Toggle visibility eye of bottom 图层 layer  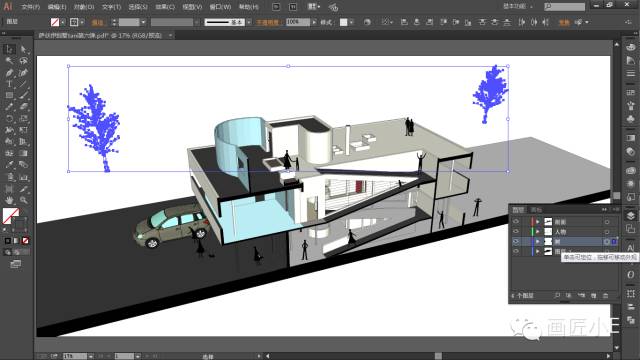click(516, 251)
